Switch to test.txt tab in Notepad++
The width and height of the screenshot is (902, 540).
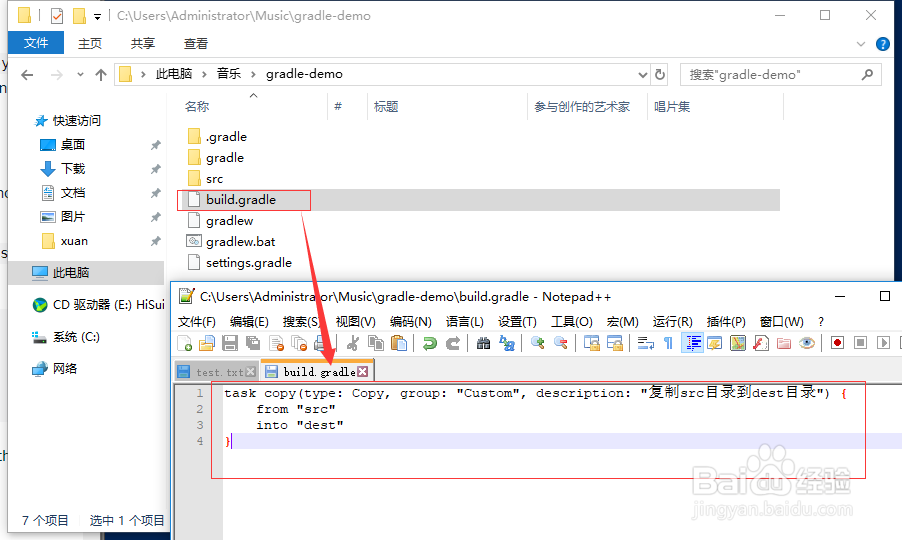[218, 372]
